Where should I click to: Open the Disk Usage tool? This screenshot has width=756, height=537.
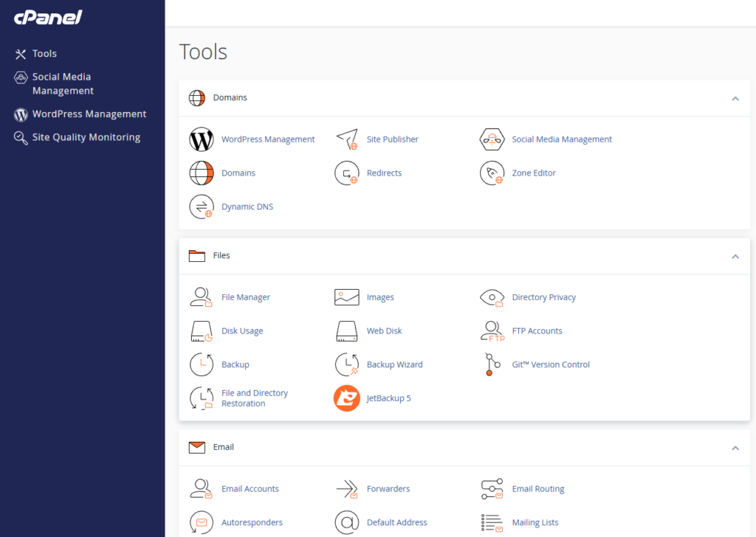[241, 330]
